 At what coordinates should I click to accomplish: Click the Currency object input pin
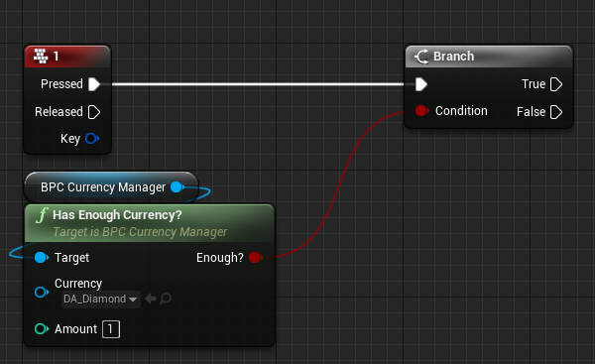(x=42, y=292)
